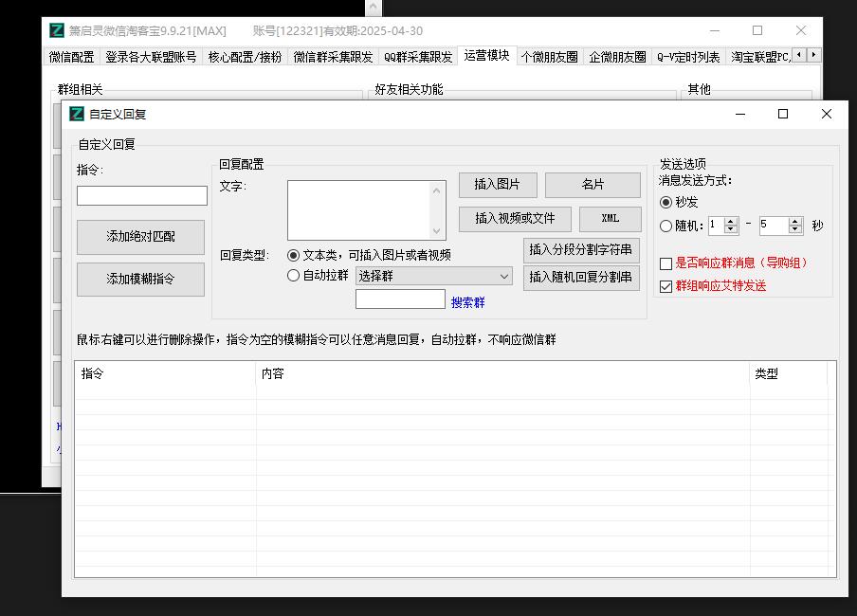
Task: Open the 微信群采集跟发 tab
Action: tap(333, 57)
